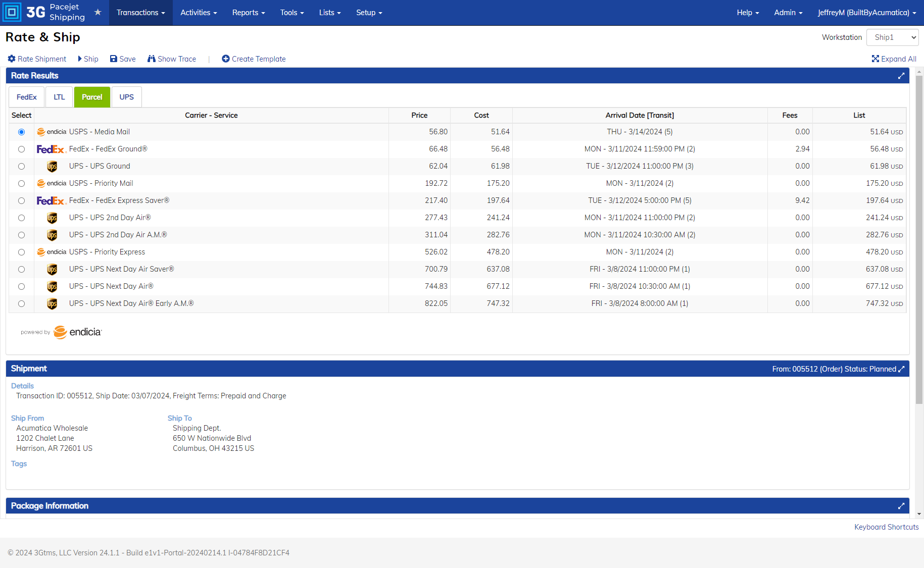
Task: Click UPS shield logo on UPS Ground row
Action: [x=52, y=167]
